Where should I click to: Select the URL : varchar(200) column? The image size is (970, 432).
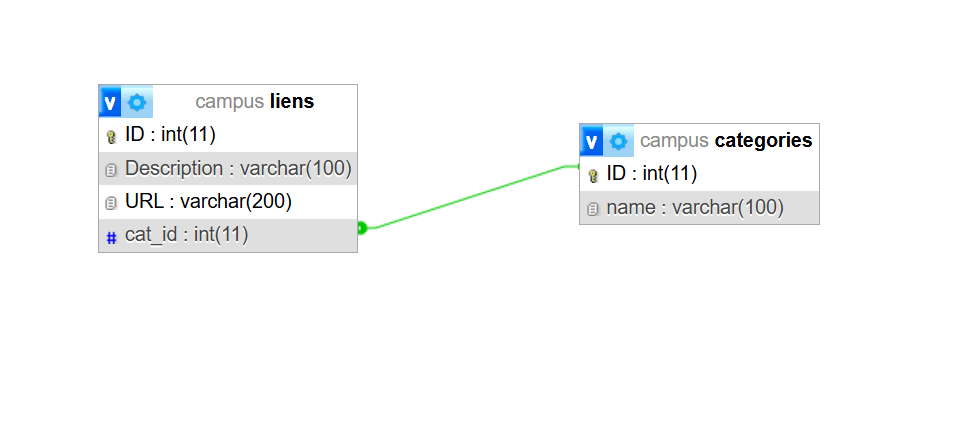tap(208, 201)
